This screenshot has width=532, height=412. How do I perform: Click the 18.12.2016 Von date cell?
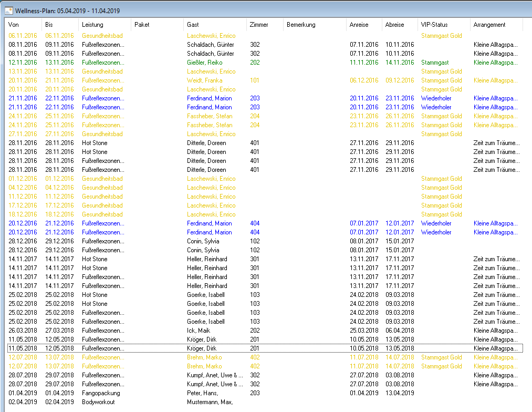coord(23,214)
